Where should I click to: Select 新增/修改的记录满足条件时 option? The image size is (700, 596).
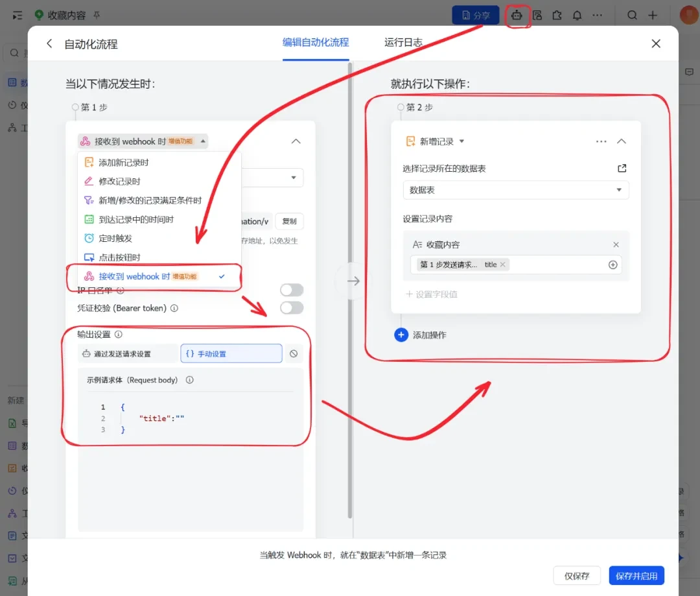pos(159,200)
